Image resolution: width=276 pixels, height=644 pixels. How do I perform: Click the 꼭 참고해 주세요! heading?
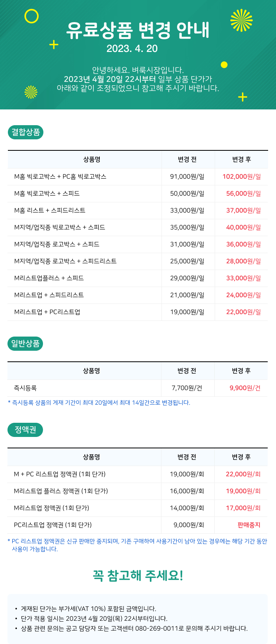(x=138, y=576)
